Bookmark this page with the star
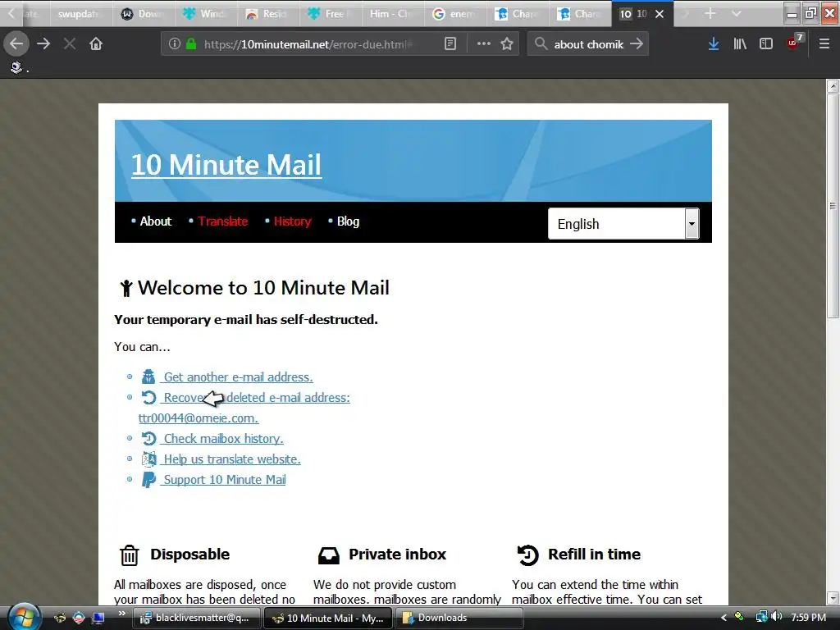 click(x=507, y=44)
